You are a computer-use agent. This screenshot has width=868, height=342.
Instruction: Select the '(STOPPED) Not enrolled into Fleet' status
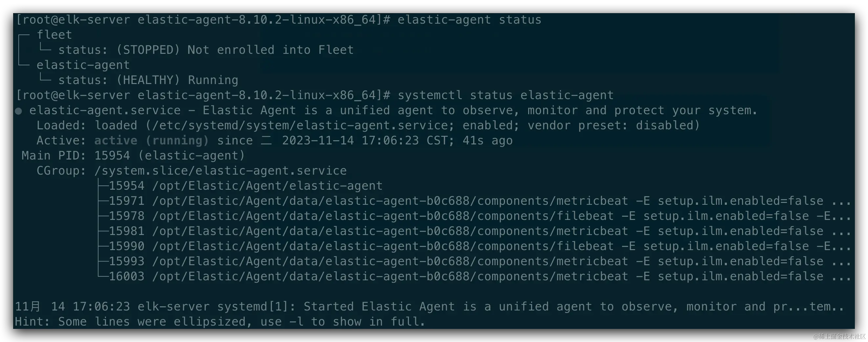(235, 50)
